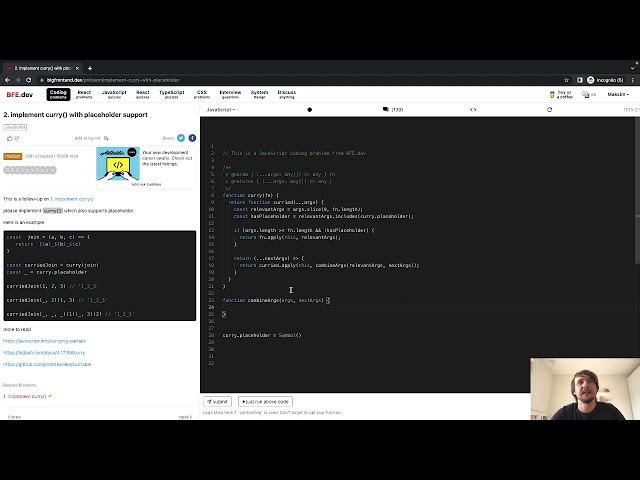Viewport: 640px width, 480px height.
Task: Open TypeScript puzzles nav item
Action: (171, 94)
